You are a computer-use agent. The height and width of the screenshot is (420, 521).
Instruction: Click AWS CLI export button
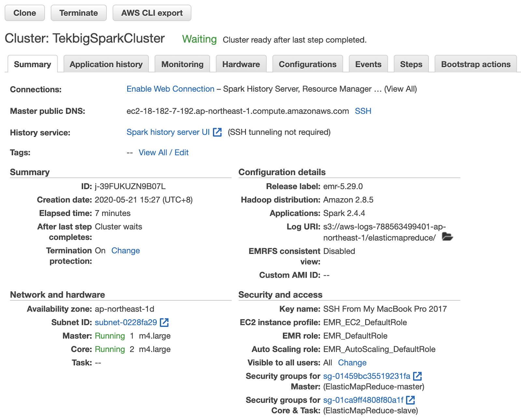pos(152,13)
